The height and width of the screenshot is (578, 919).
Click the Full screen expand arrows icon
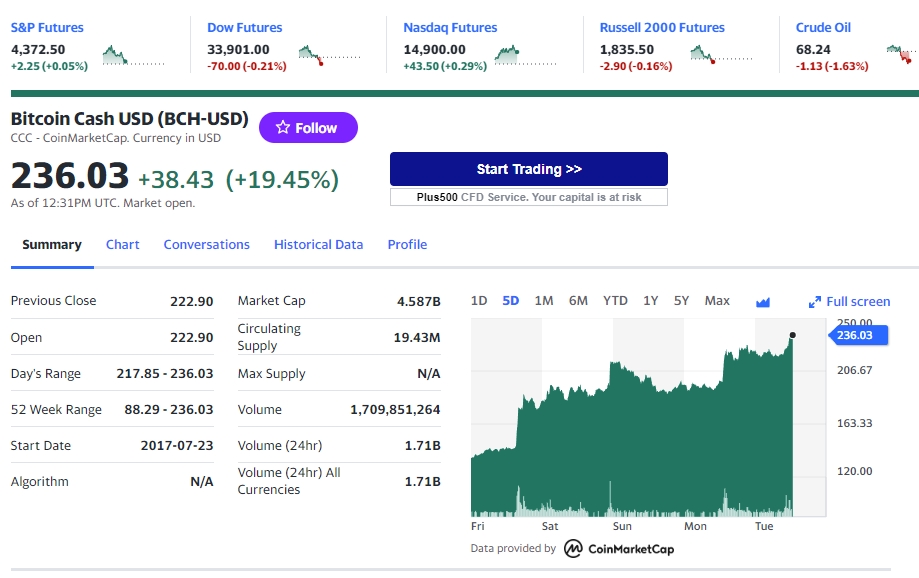coord(815,302)
